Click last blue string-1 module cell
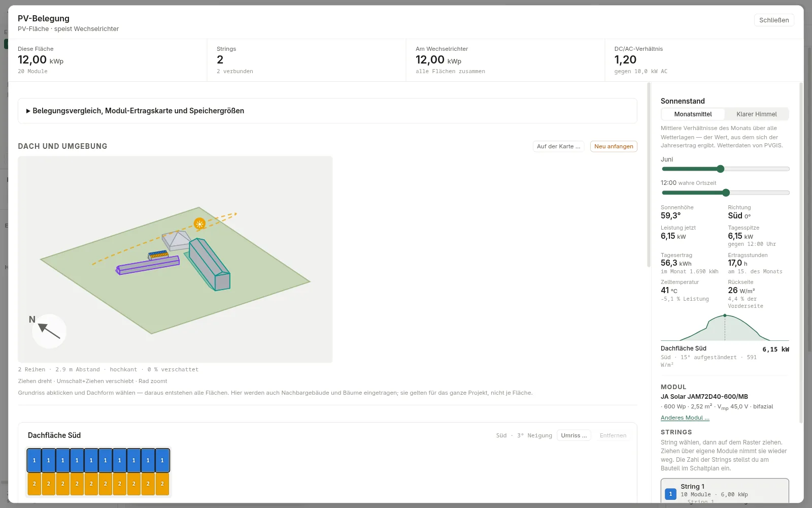812x508 pixels. [162, 460]
